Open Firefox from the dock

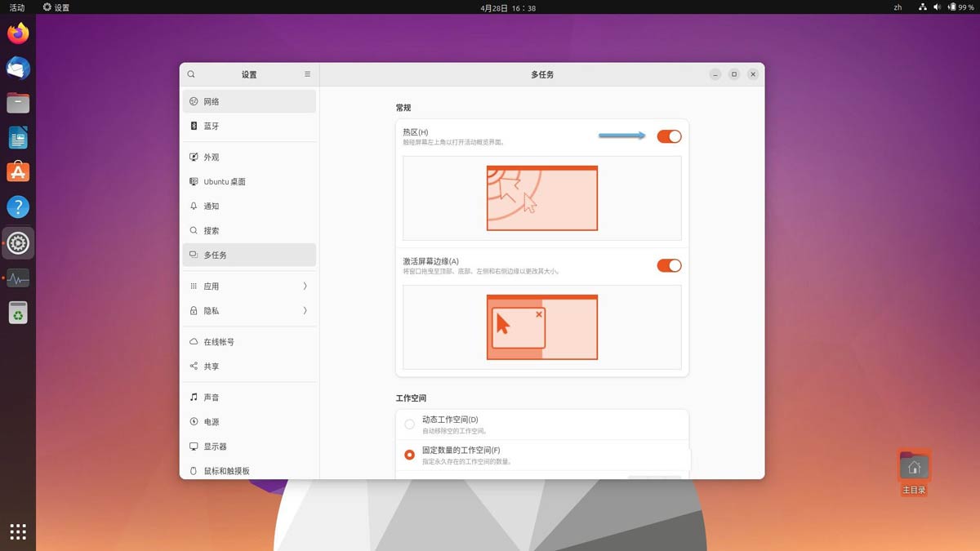18,33
